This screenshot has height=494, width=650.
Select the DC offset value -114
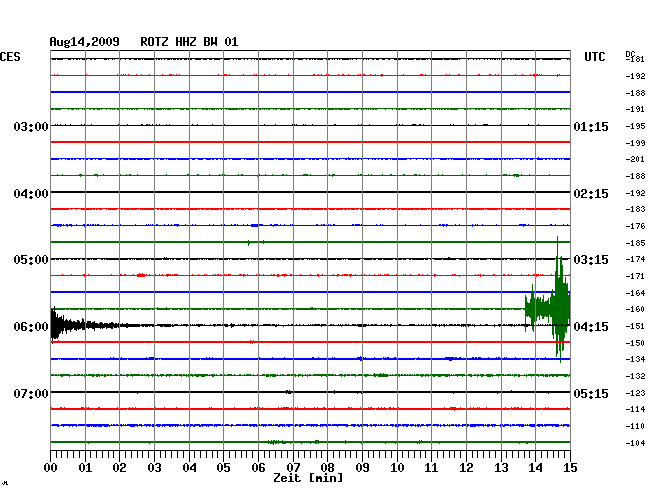[635, 409]
